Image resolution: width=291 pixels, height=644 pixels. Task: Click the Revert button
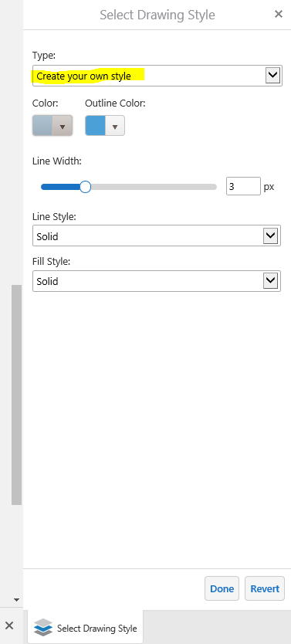pos(265,588)
